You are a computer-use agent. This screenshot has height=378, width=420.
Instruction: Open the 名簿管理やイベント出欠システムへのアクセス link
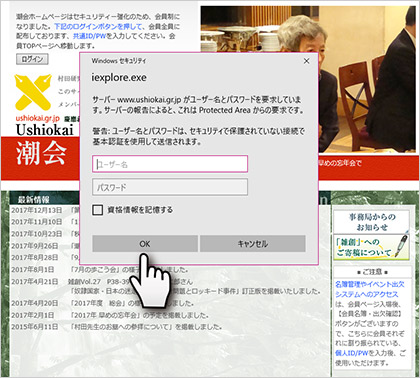click(x=369, y=289)
